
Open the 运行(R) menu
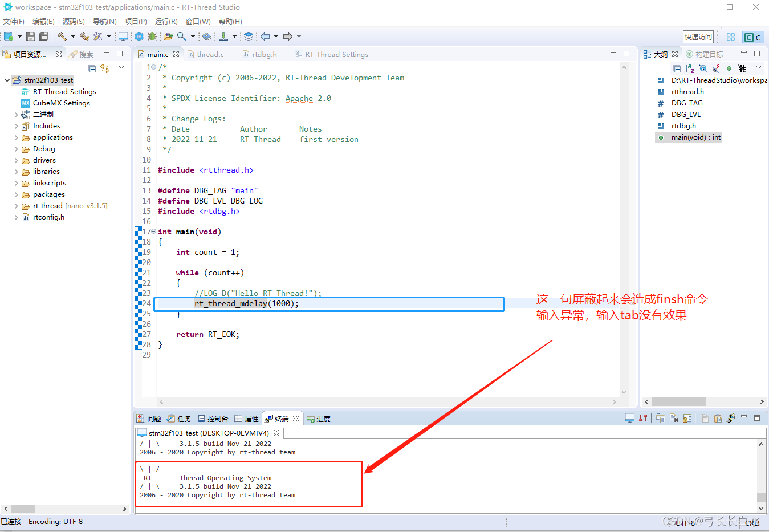point(166,21)
